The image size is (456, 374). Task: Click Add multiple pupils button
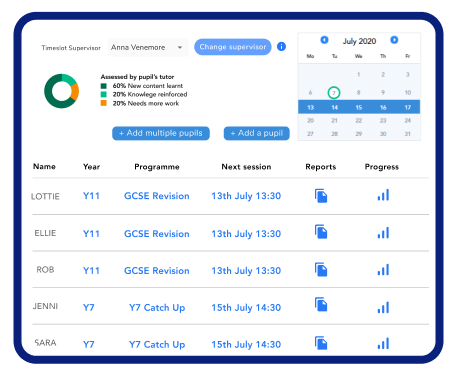(161, 133)
